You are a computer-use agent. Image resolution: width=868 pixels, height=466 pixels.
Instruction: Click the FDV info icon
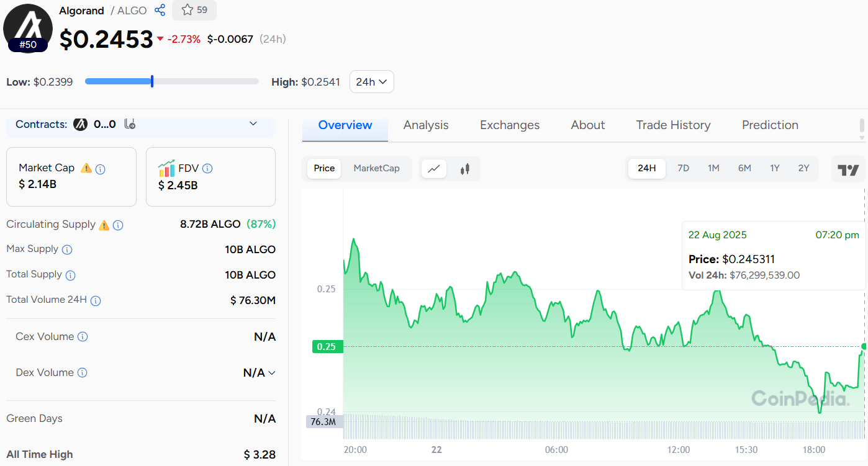207,168
